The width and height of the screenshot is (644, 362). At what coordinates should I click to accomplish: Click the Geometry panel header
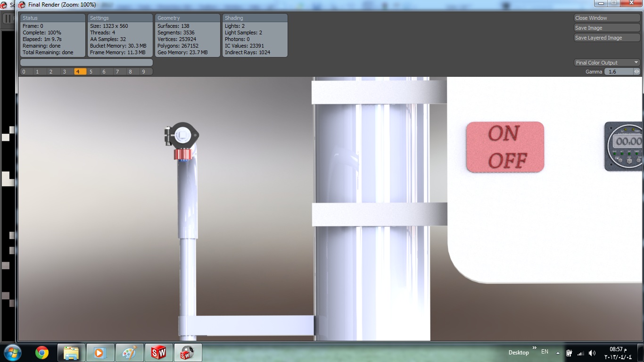pos(188,18)
